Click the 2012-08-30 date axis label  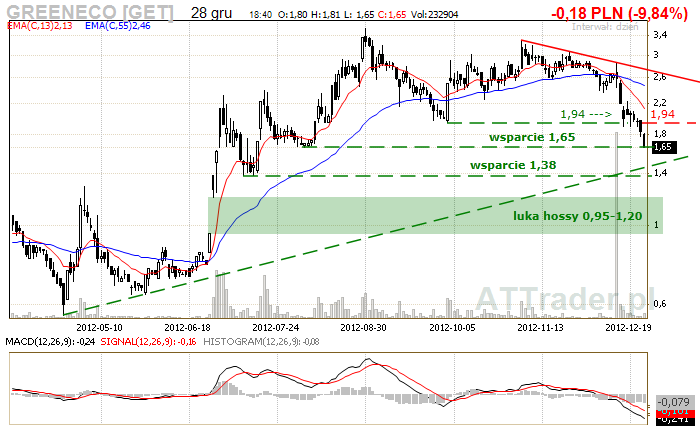[363, 328]
